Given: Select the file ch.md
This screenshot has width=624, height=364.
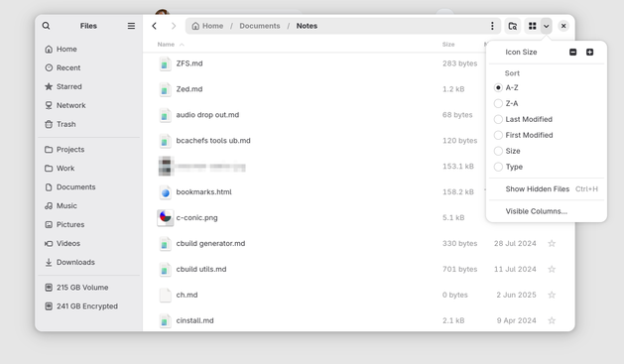Looking at the screenshot, I should (x=187, y=295).
